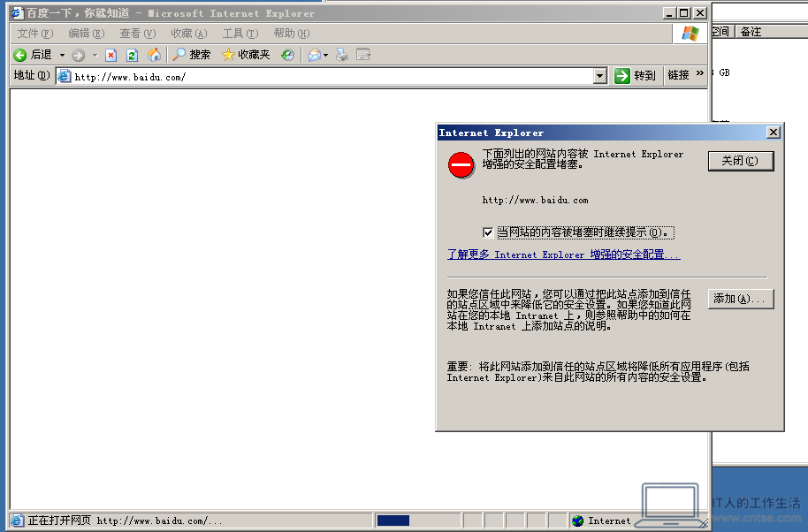Click the red blocked stop icon in the dialog
This screenshot has height=532, width=808.
tap(461, 165)
